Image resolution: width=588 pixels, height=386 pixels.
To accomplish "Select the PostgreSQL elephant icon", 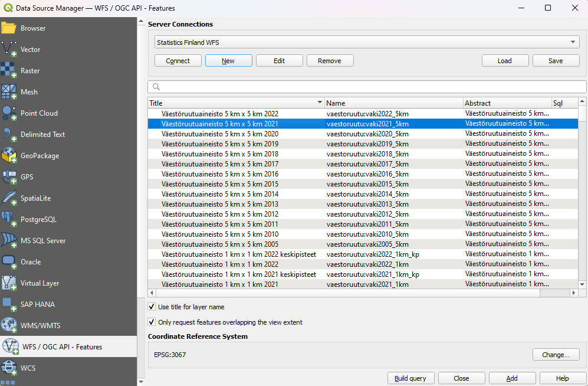I will click(9, 220).
